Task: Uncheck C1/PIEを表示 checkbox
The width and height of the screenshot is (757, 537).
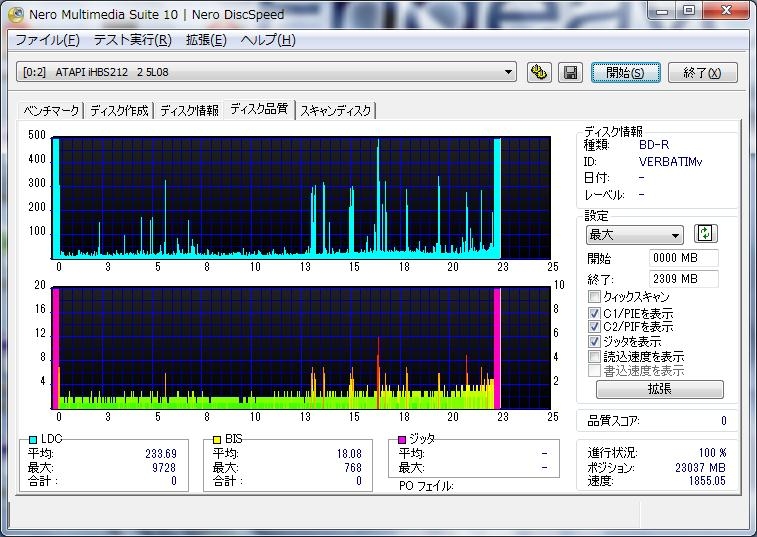Action: pos(594,313)
